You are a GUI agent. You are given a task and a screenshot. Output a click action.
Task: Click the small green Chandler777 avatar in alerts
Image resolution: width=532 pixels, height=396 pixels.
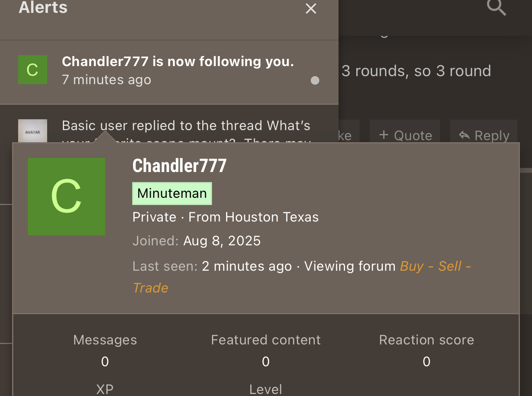33,70
